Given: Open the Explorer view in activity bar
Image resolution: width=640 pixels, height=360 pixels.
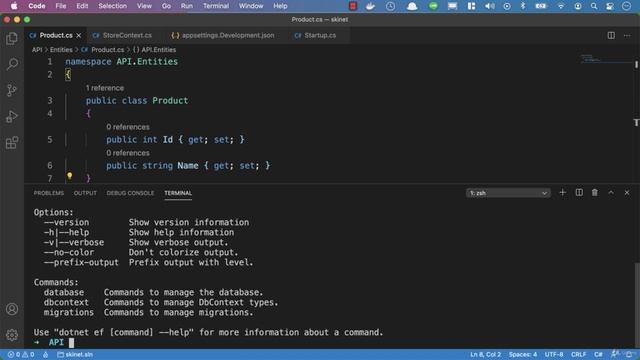Looking at the screenshot, I should tap(12, 38).
